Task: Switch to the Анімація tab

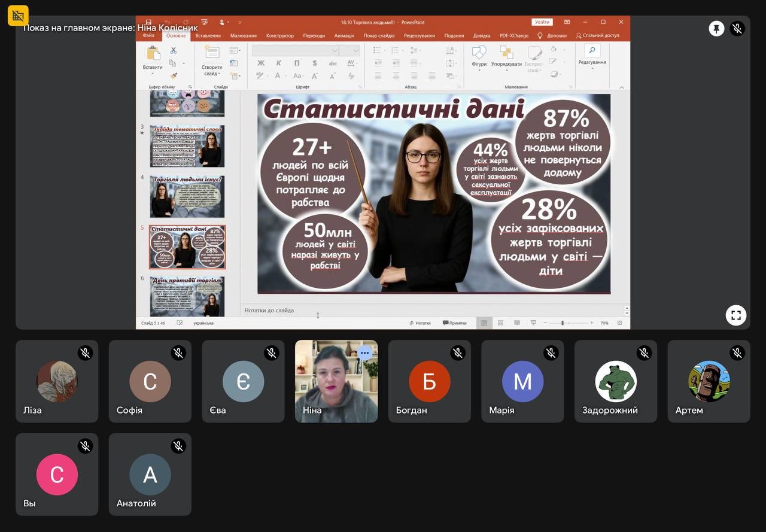Action: [344, 36]
